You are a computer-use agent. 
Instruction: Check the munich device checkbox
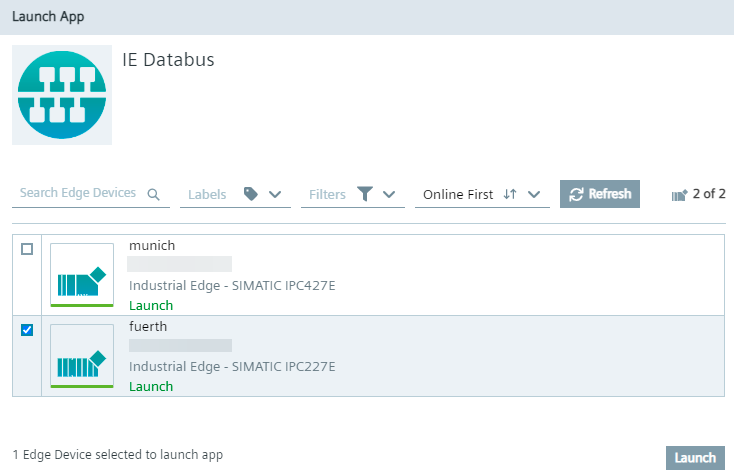[x=27, y=249]
